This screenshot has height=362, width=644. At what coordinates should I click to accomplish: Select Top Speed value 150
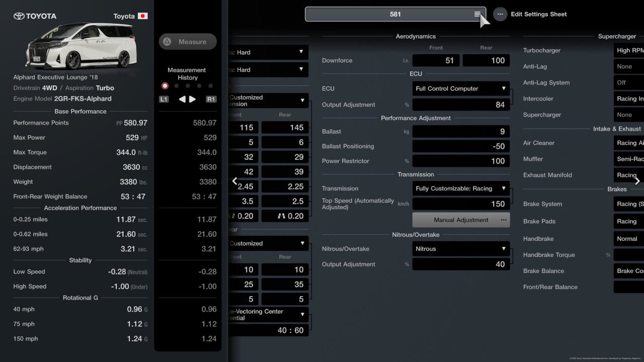click(x=461, y=204)
